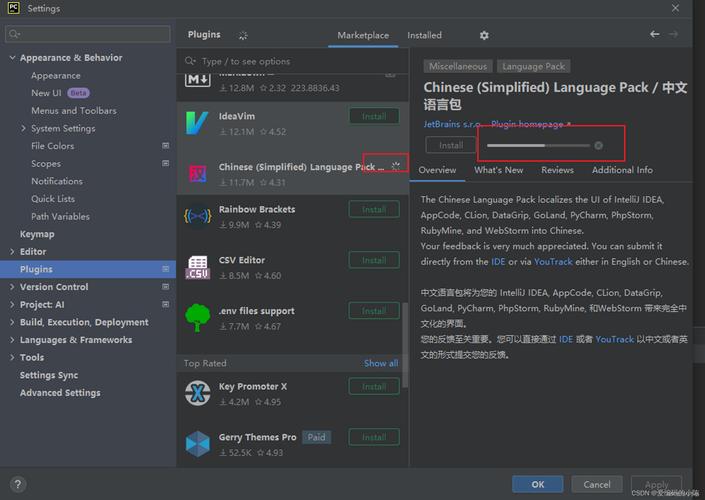Click the project-level marker beside Project: AI
This screenshot has width=705, height=500.
coord(165,304)
